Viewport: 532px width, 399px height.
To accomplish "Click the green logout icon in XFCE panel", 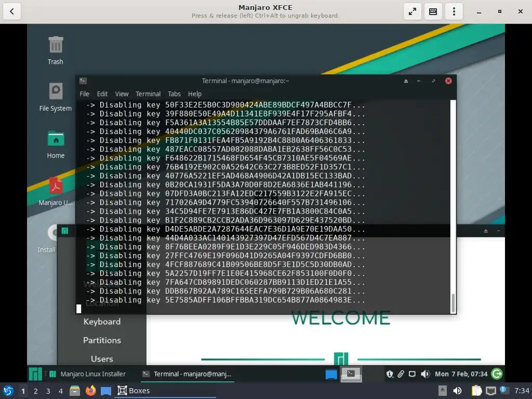I will coord(497,374).
